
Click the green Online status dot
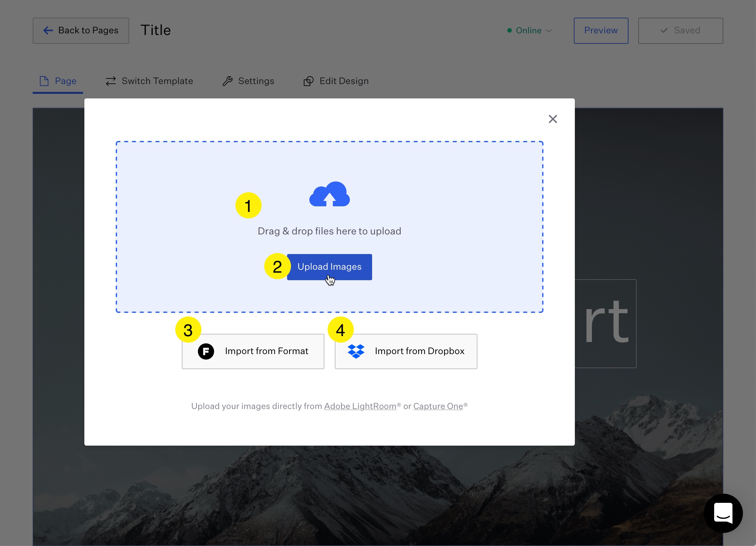(509, 31)
